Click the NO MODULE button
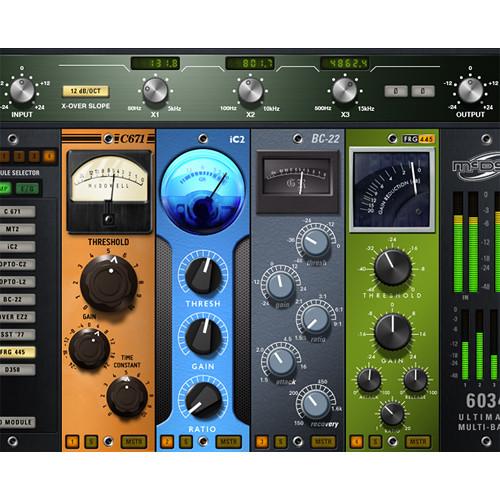Screen dimensions: 500x500 17,422
